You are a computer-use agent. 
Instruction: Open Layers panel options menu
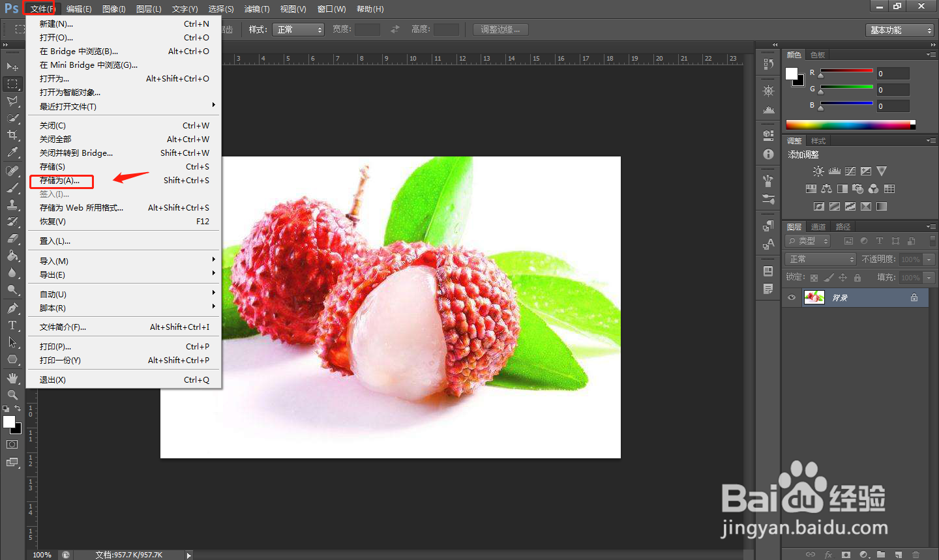(x=931, y=226)
